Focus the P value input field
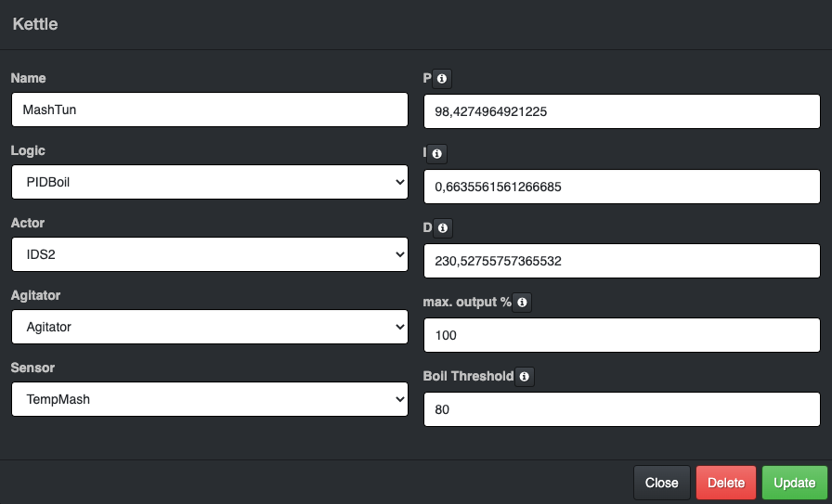 pos(621,112)
